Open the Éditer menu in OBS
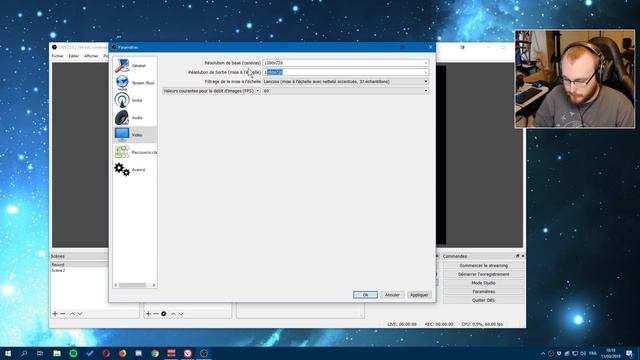This screenshot has height=360, width=640. pyautogui.click(x=73, y=56)
